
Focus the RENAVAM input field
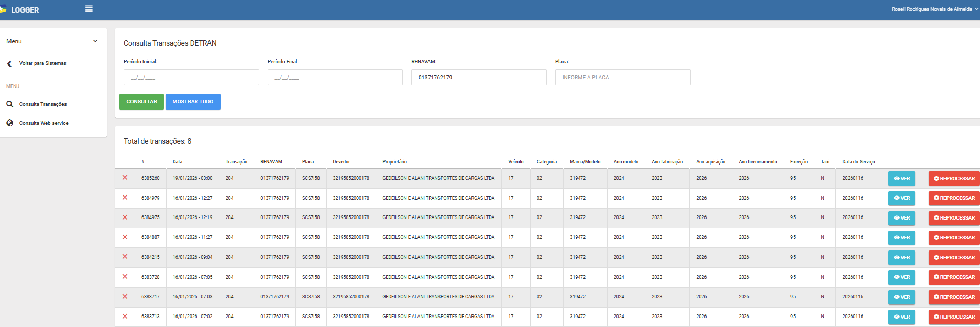(x=478, y=78)
